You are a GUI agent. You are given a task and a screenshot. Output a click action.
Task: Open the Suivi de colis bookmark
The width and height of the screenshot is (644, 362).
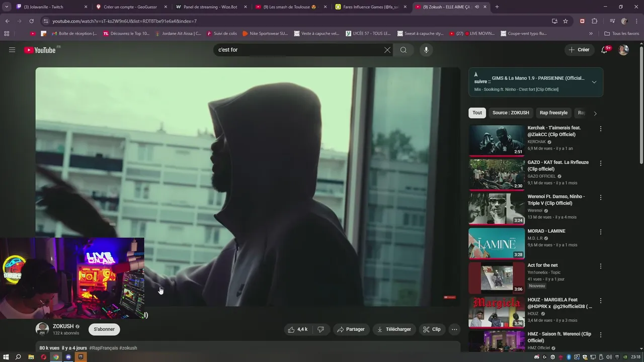pos(221,34)
